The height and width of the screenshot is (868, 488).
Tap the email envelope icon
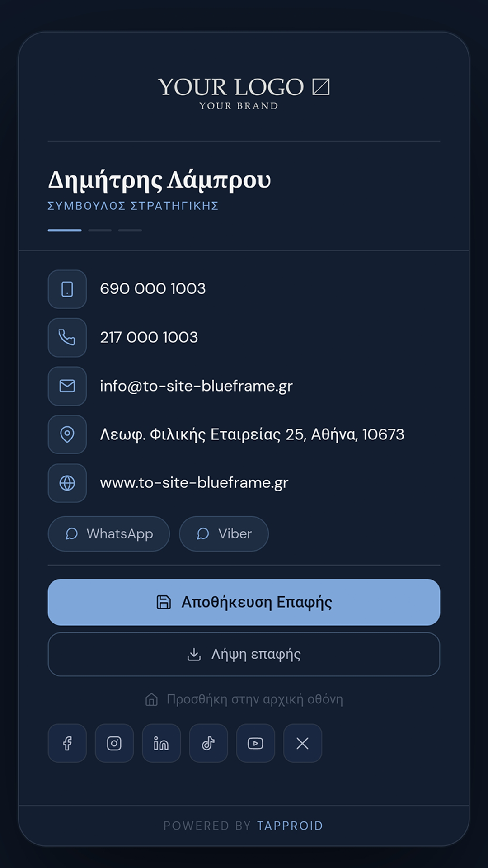(x=67, y=386)
